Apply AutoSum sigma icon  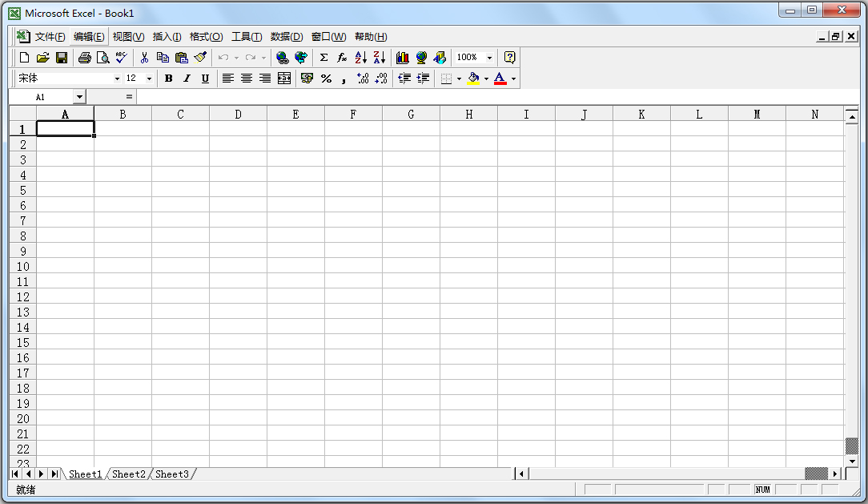(x=324, y=58)
